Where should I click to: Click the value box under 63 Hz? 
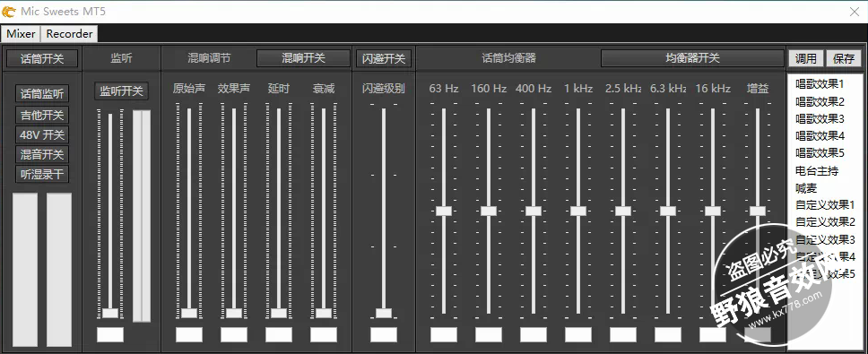click(444, 334)
